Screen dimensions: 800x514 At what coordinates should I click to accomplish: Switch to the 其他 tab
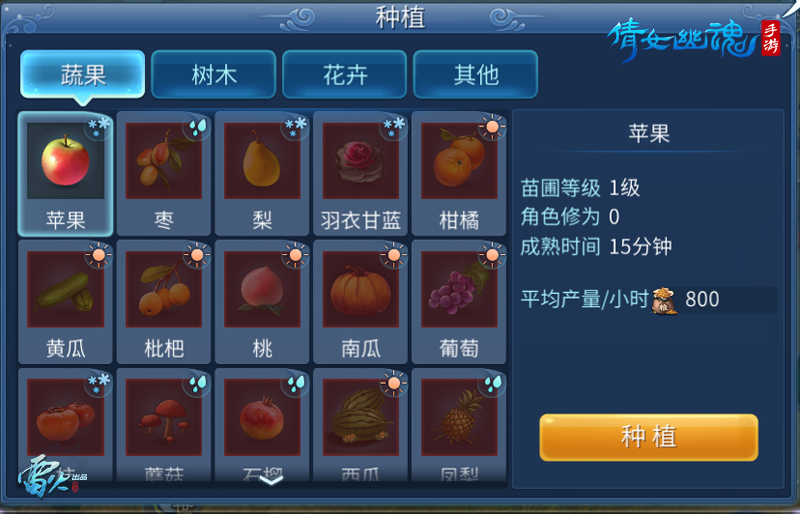click(x=476, y=75)
